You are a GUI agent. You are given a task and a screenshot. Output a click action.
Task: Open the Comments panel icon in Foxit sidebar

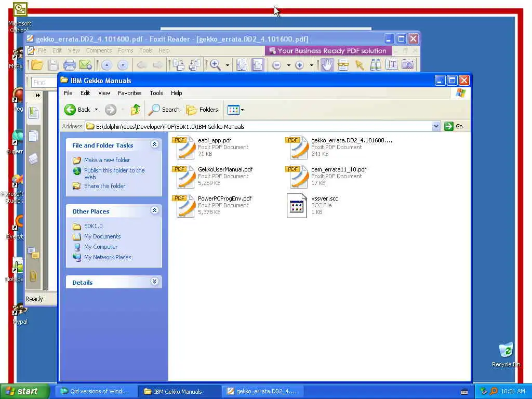point(33,253)
